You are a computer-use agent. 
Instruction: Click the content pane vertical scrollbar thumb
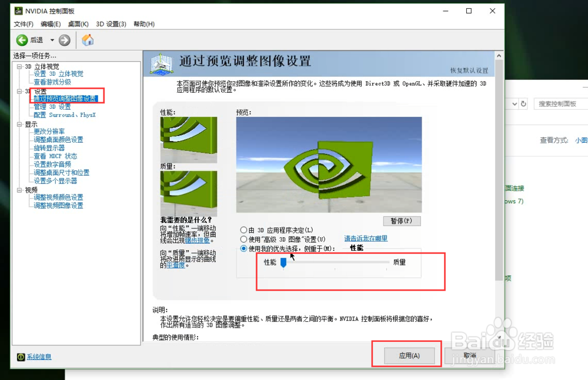[499, 170]
